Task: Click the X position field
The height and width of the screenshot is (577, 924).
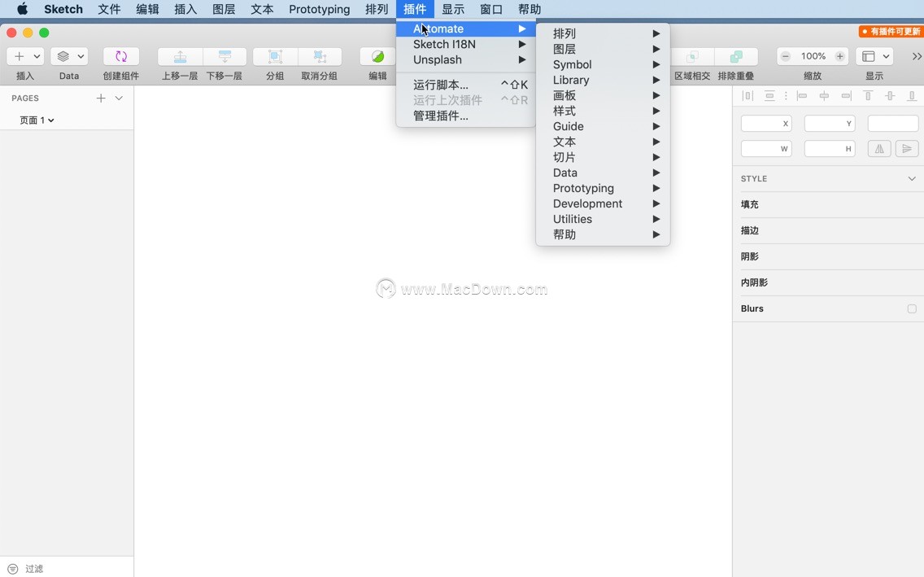Action: pos(766,123)
